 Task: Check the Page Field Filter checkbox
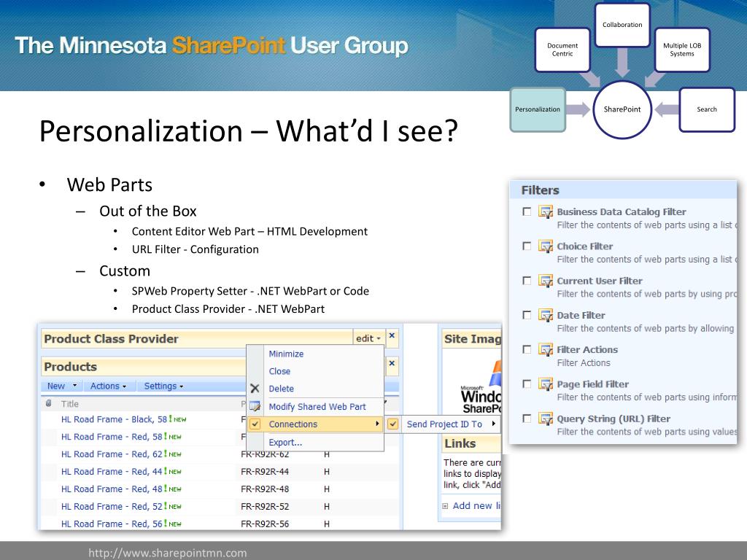[527, 384]
